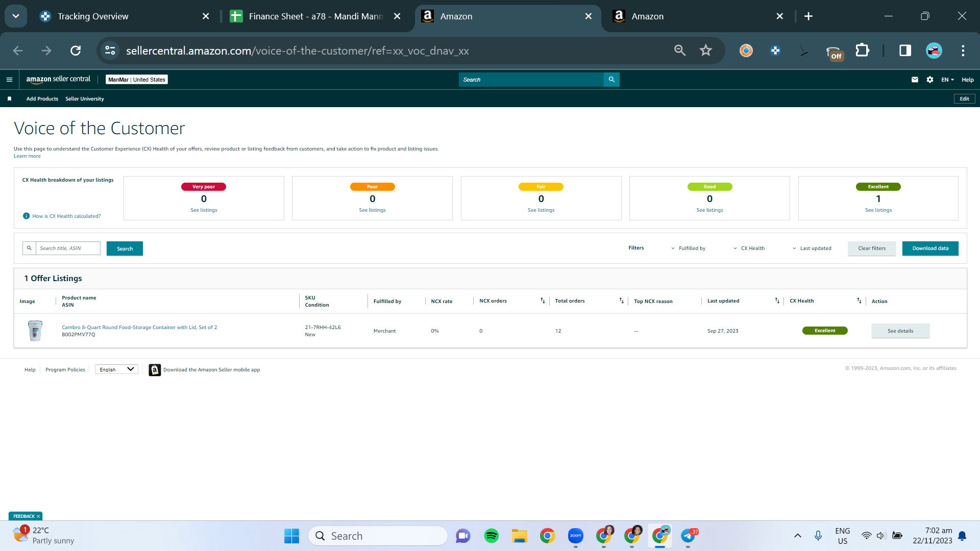Open Chrome extensions puzzle icon
Image resolution: width=980 pixels, height=551 pixels.
pyautogui.click(x=862, y=51)
